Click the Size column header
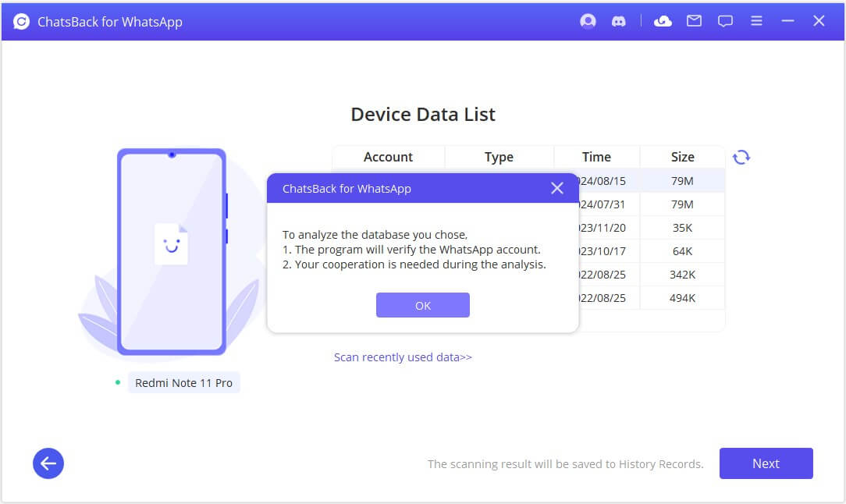846x504 pixels. click(683, 157)
